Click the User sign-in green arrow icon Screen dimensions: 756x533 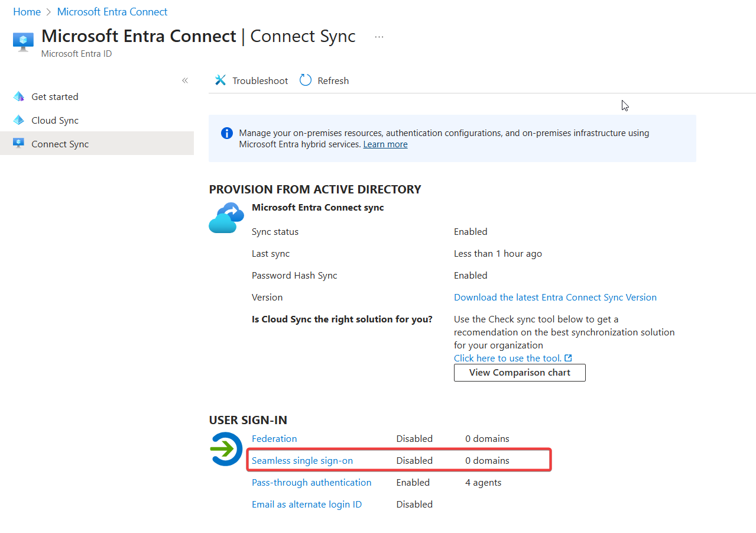click(226, 449)
